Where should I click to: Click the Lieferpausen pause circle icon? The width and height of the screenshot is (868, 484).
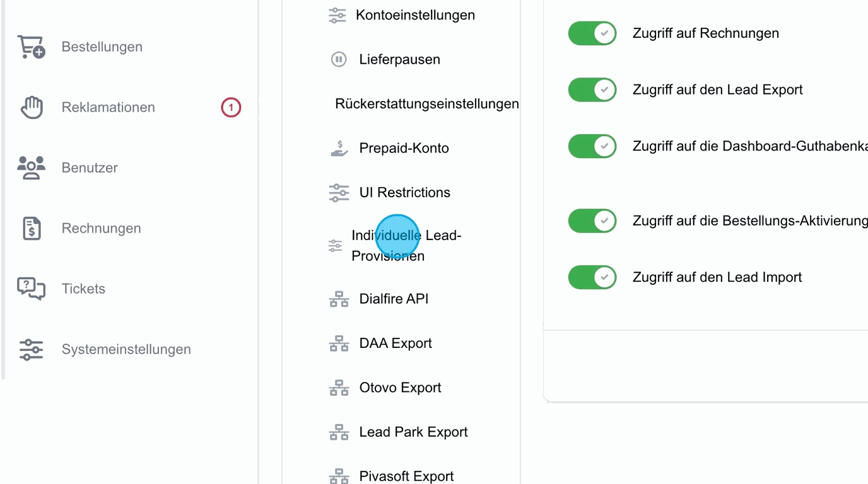click(339, 59)
